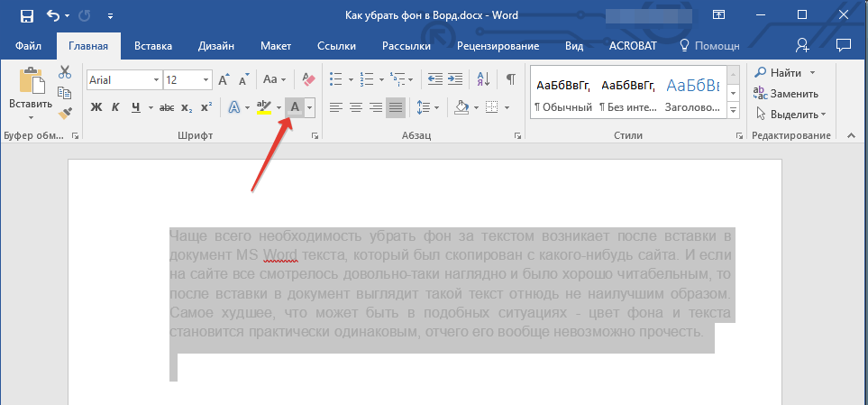Click the Save floppy disk icon

tap(25, 15)
